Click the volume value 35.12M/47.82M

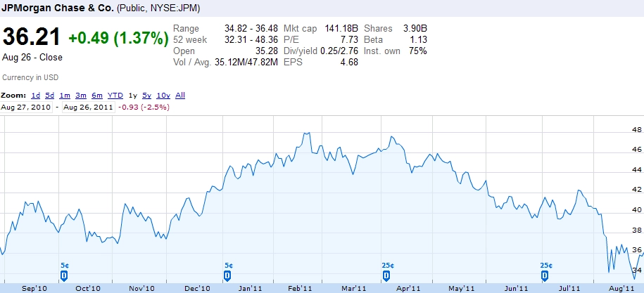[246, 63]
